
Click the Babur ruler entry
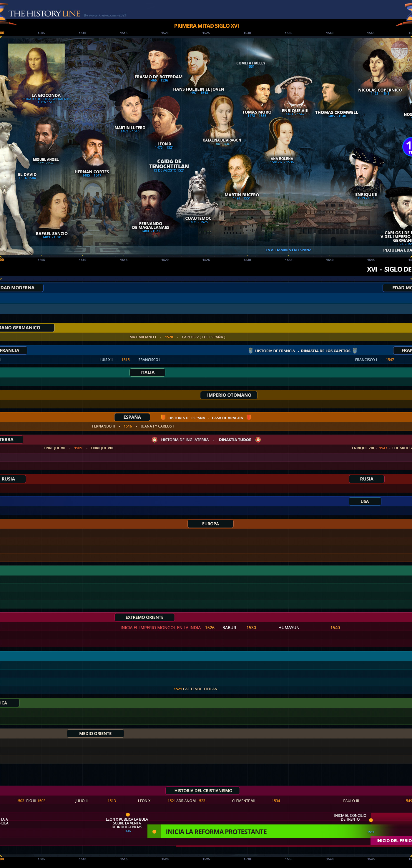click(229, 627)
